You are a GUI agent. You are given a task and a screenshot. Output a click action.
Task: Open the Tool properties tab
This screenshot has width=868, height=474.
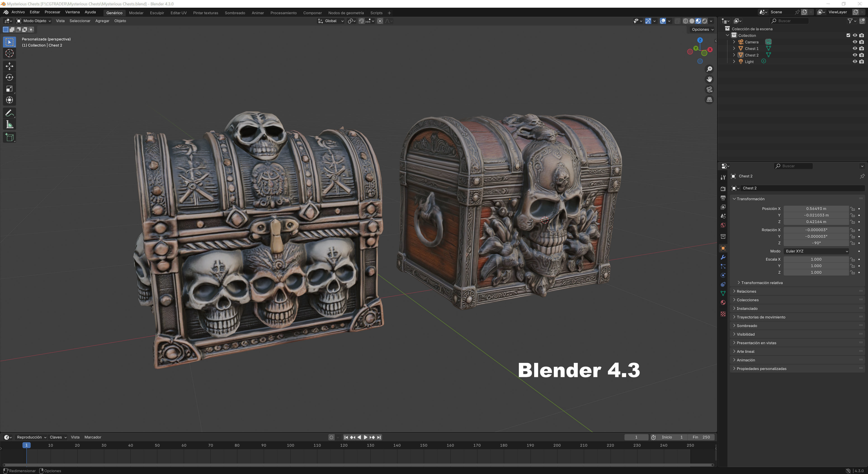pyautogui.click(x=723, y=177)
